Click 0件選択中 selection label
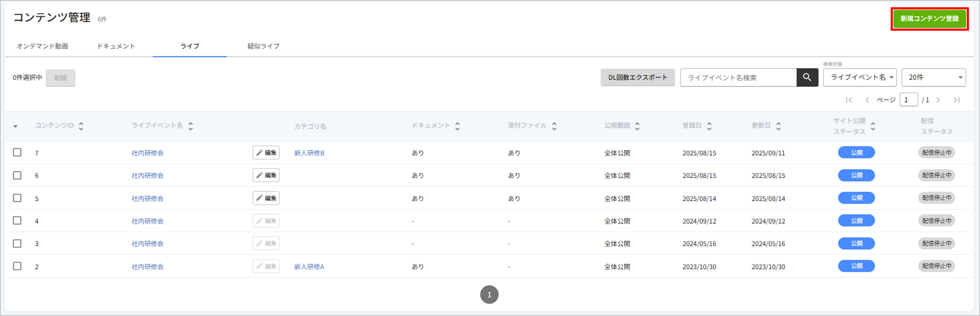 (27, 77)
